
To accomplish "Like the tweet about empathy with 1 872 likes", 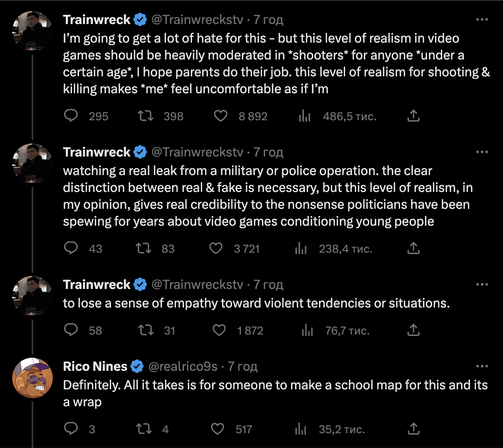I will point(219,330).
